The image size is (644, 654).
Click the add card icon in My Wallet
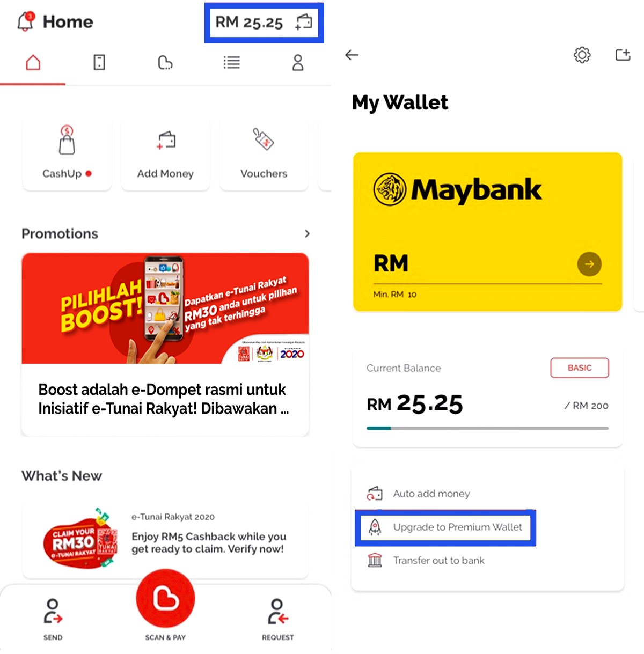pos(623,54)
